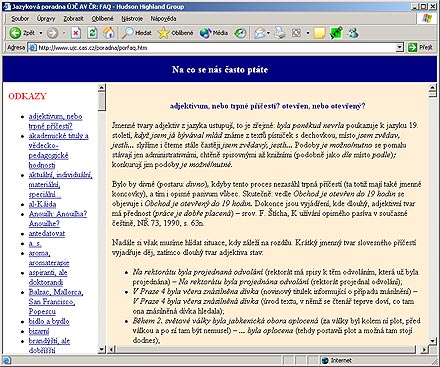This screenshot has width=440, height=367.
Task: Open link 'adjektivum, nebo trpné příčestí?'
Action: pos(55,121)
